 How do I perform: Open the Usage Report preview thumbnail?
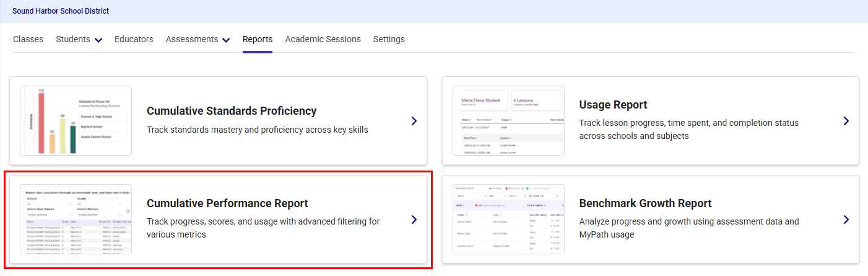(508, 120)
